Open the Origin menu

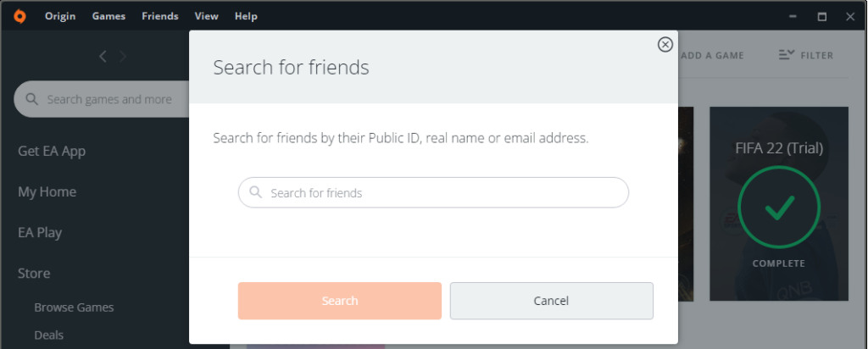pyautogui.click(x=60, y=17)
